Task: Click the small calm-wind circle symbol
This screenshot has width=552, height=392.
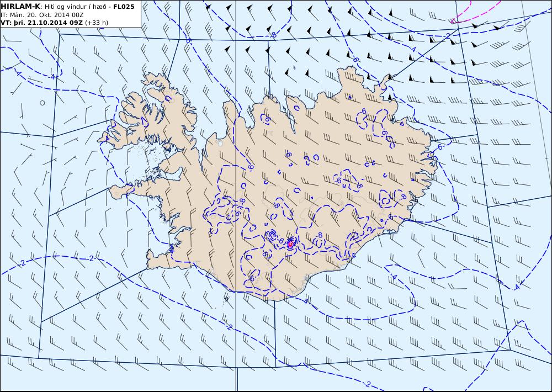Action: [x=43, y=103]
